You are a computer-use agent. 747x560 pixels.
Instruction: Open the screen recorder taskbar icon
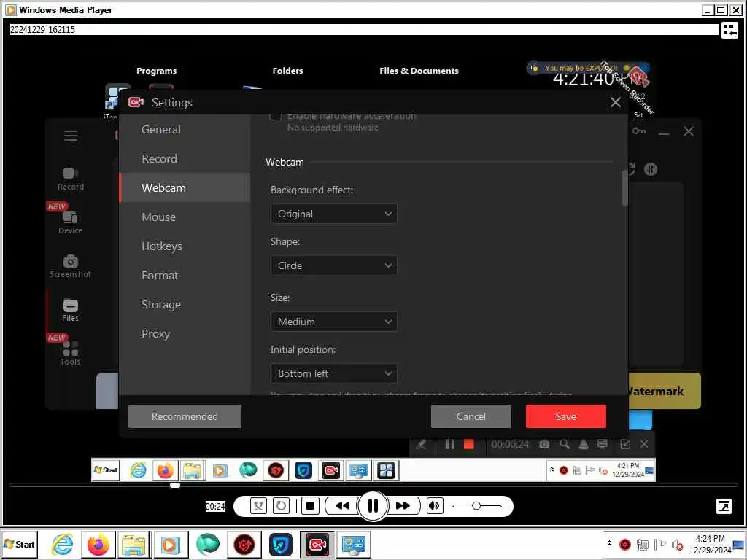(x=318, y=544)
